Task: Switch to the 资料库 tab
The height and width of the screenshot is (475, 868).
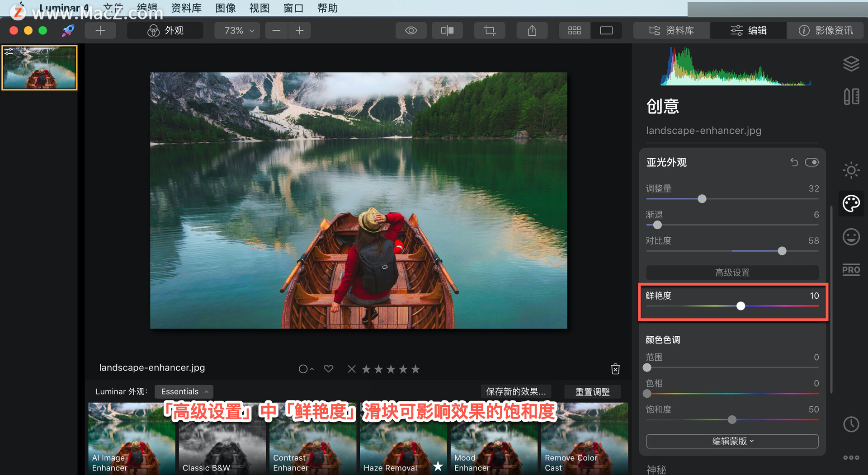Action: click(671, 30)
